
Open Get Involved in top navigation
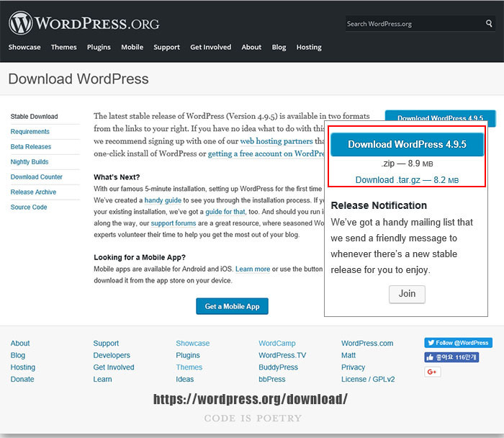tap(210, 47)
